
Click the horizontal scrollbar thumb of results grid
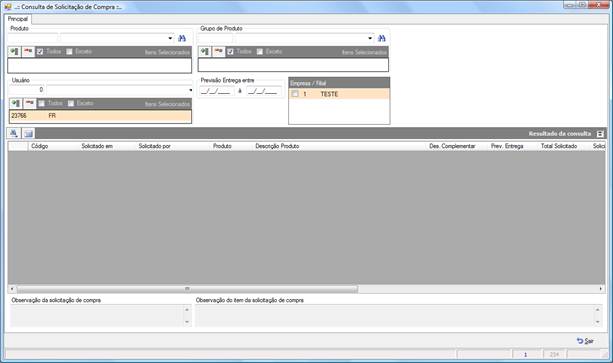[187, 289]
